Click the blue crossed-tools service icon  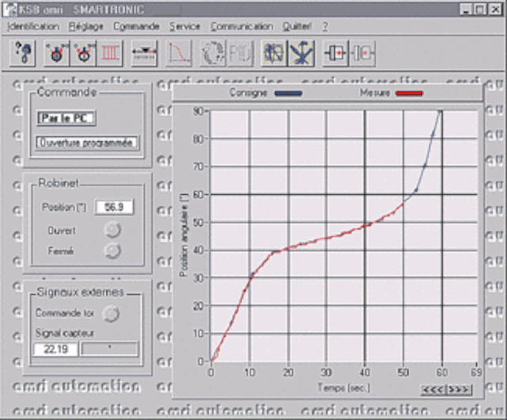coord(301,53)
